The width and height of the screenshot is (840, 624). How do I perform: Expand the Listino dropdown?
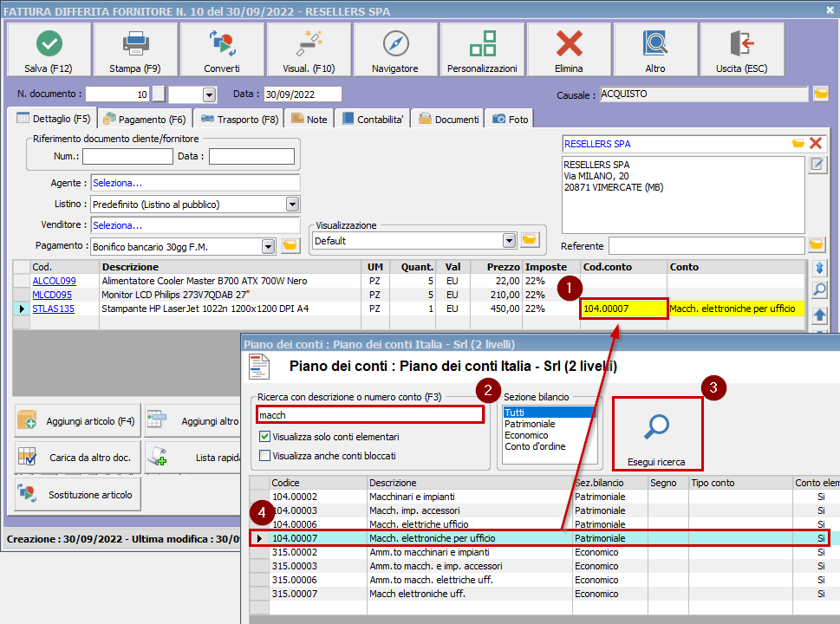tap(292, 205)
